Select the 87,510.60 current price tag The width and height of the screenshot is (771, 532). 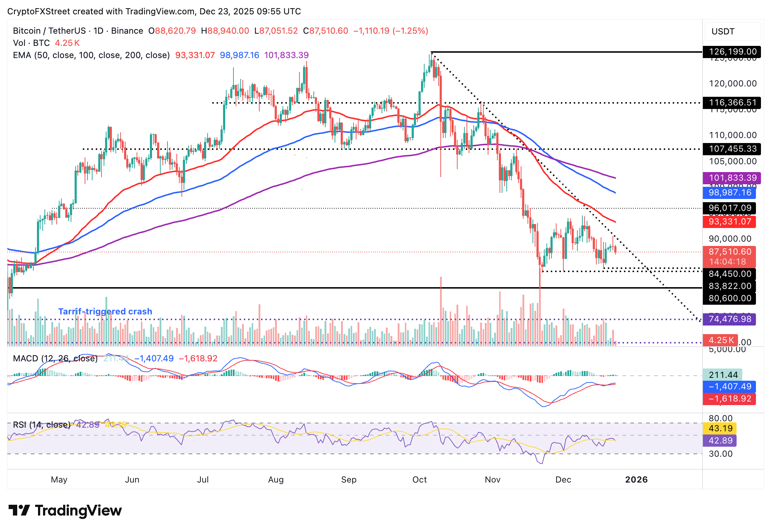pyautogui.click(x=729, y=252)
